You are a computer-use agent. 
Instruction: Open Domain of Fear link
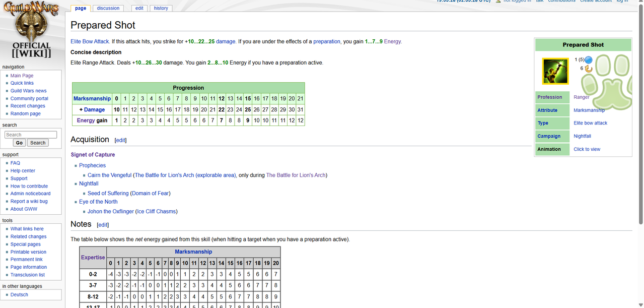[151, 194]
